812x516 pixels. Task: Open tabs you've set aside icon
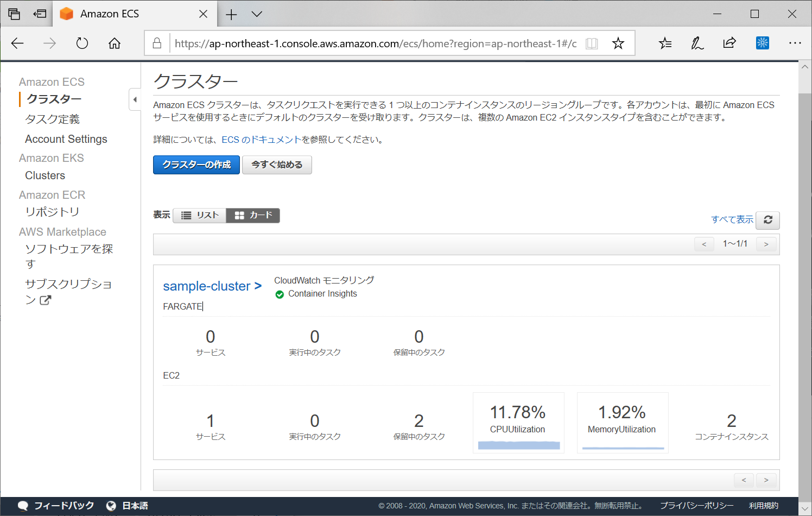coord(14,14)
